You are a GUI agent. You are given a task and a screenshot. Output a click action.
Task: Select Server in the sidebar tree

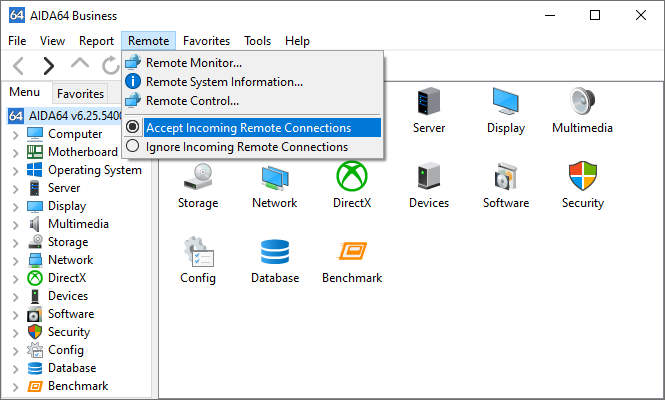click(x=64, y=187)
